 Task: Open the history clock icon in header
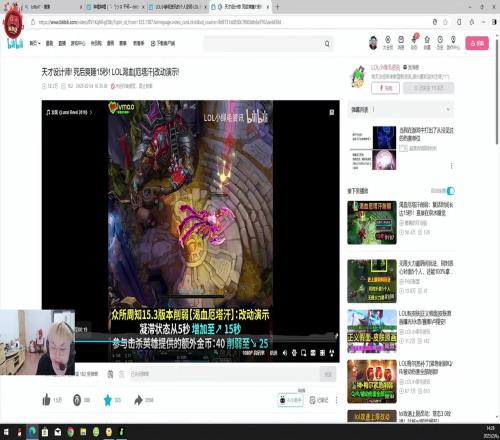440,43
